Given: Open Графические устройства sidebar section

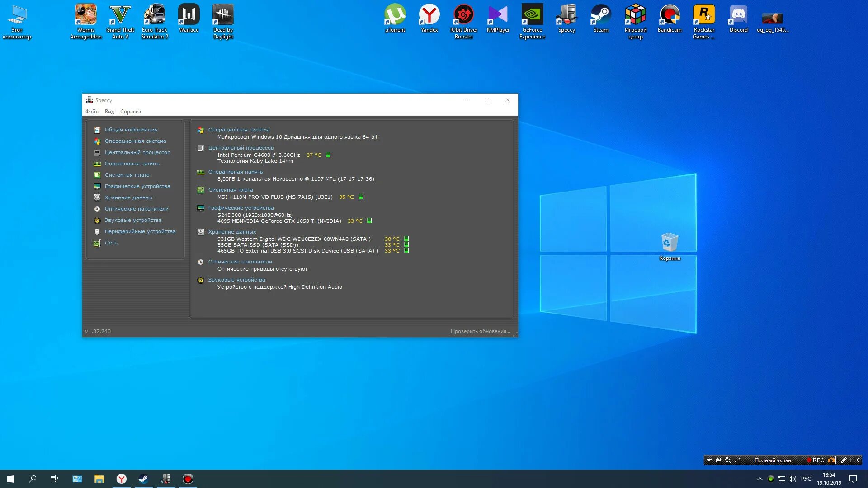Looking at the screenshot, I should click(x=137, y=186).
